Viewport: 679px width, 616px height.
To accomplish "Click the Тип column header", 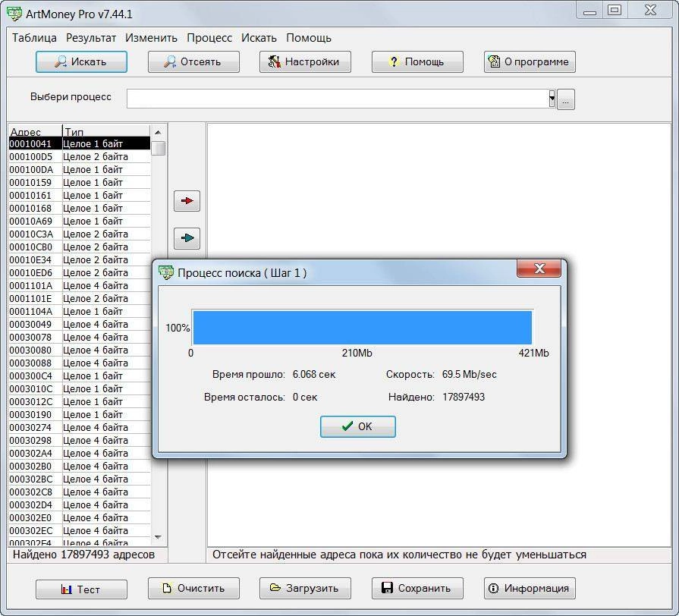I will tap(106, 131).
